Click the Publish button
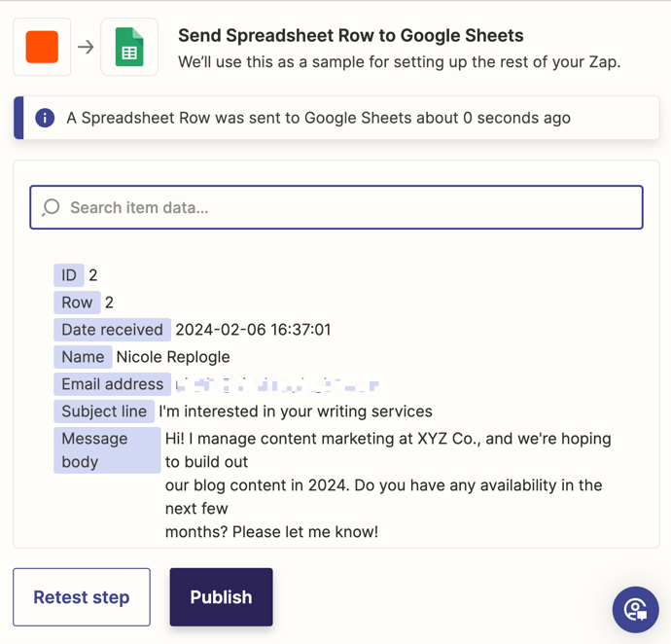 coord(222,597)
